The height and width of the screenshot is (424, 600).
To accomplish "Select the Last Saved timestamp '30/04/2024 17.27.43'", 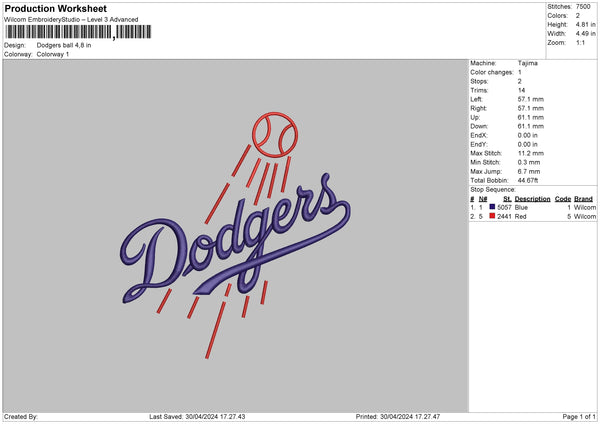I will (215, 417).
